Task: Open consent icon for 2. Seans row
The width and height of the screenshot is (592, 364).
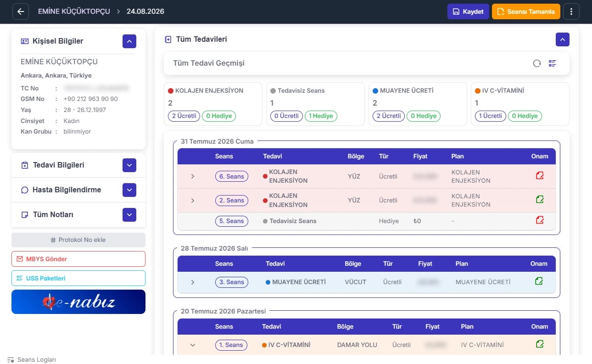Action: (540, 200)
